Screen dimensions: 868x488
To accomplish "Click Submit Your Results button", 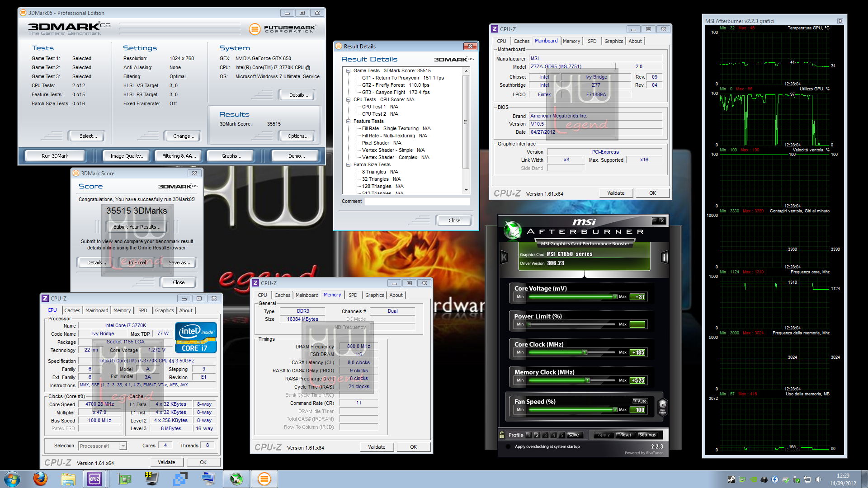I will click(136, 227).
